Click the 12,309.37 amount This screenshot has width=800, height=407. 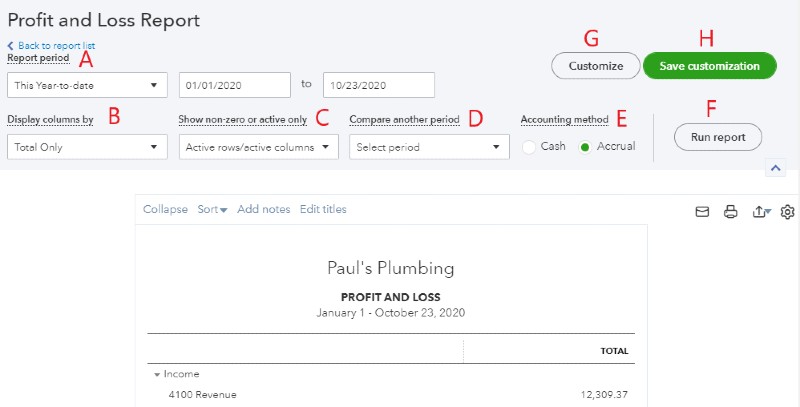(x=604, y=395)
